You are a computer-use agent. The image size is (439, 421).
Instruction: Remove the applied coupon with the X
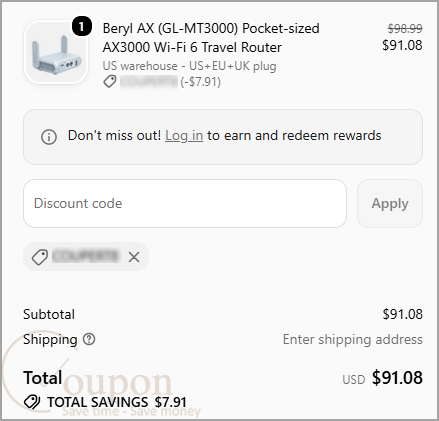tap(134, 257)
